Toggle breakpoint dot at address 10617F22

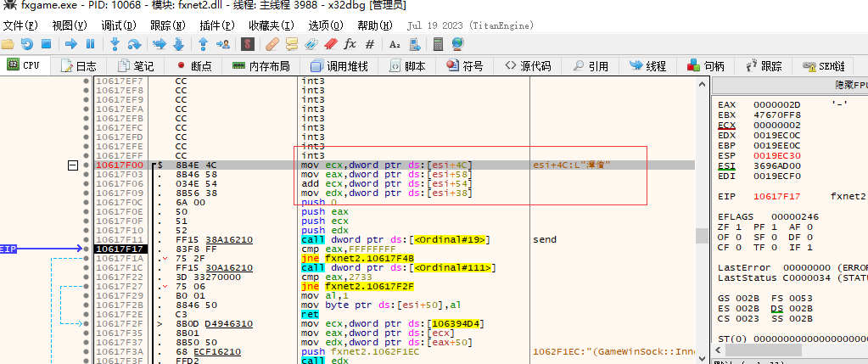pos(86,277)
